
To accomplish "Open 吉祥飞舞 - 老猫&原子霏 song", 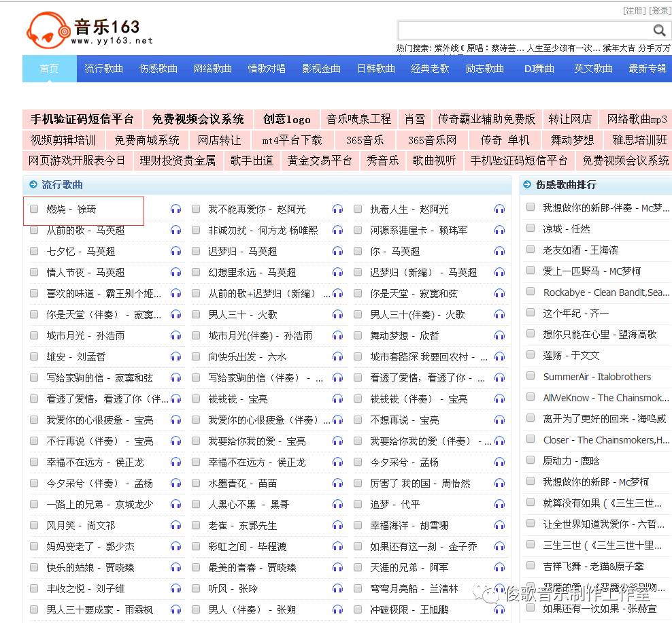I will click(x=593, y=567).
